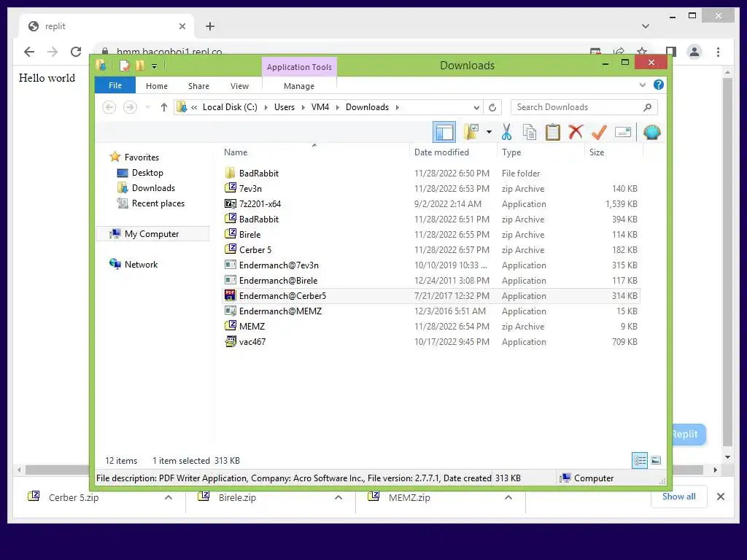
Task: Click the Explorer Back arrow button
Action: [109, 107]
